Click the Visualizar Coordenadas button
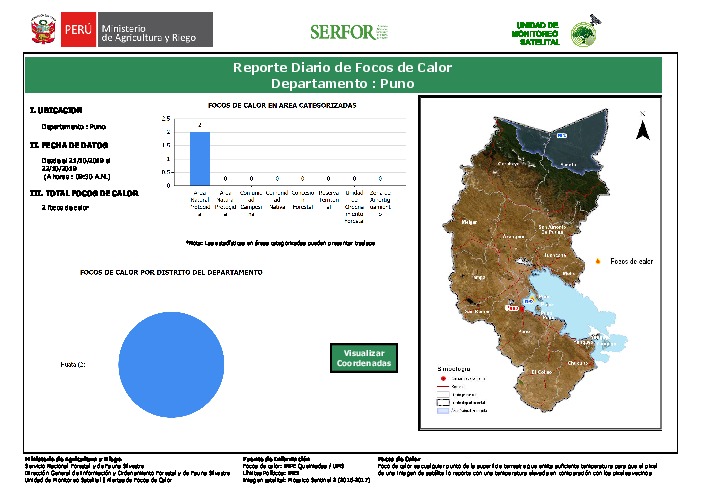The width and height of the screenshot is (702, 496). click(x=363, y=358)
